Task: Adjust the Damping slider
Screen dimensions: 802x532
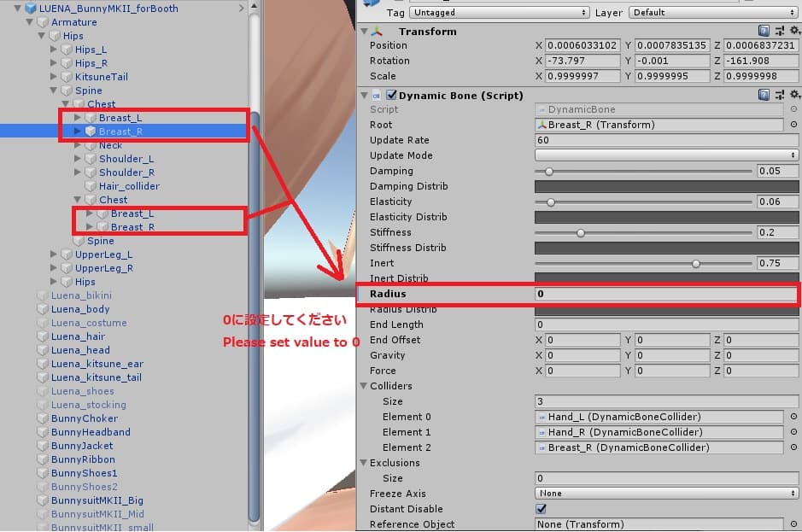Action: point(643,171)
